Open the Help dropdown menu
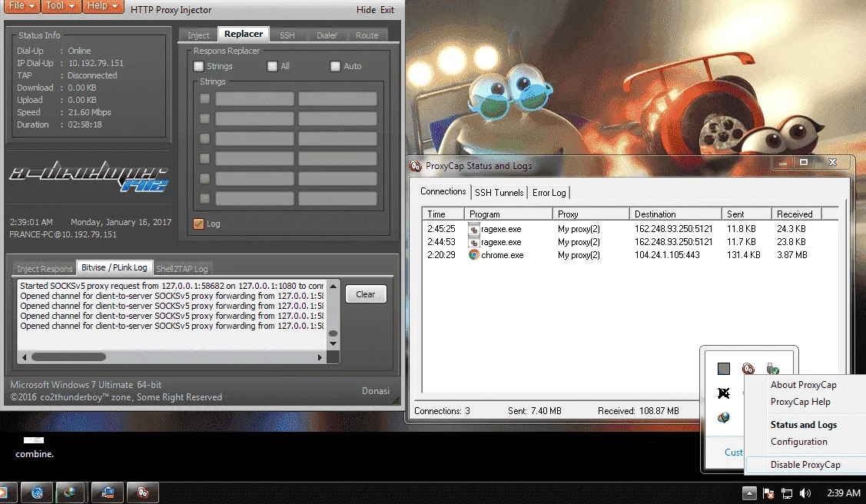The height and width of the screenshot is (504, 866). point(103,6)
